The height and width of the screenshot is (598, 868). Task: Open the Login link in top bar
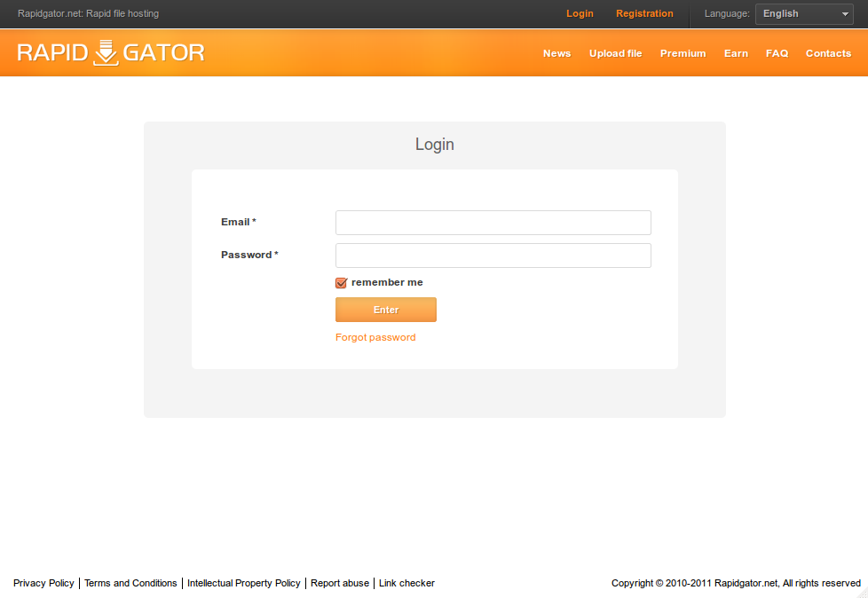point(580,13)
